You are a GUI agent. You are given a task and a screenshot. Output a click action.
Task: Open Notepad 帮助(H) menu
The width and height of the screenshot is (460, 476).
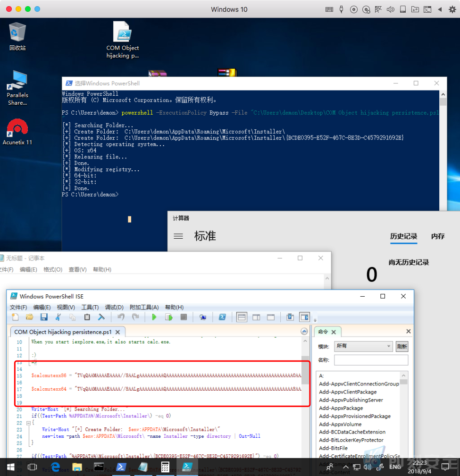pyautogui.click(x=102, y=269)
